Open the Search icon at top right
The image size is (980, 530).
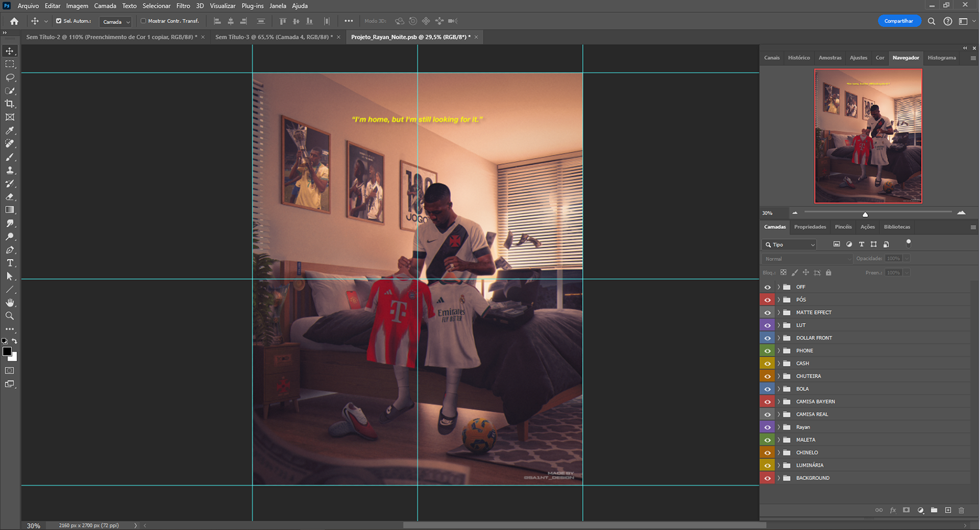pyautogui.click(x=932, y=21)
